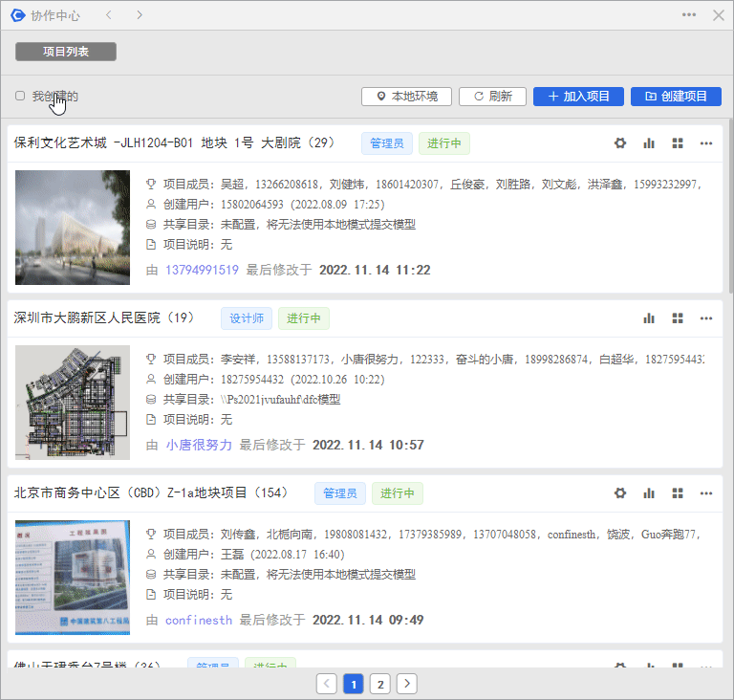Navigate back with the left arrow in title bar
734x700 pixels.
point(108,15)
